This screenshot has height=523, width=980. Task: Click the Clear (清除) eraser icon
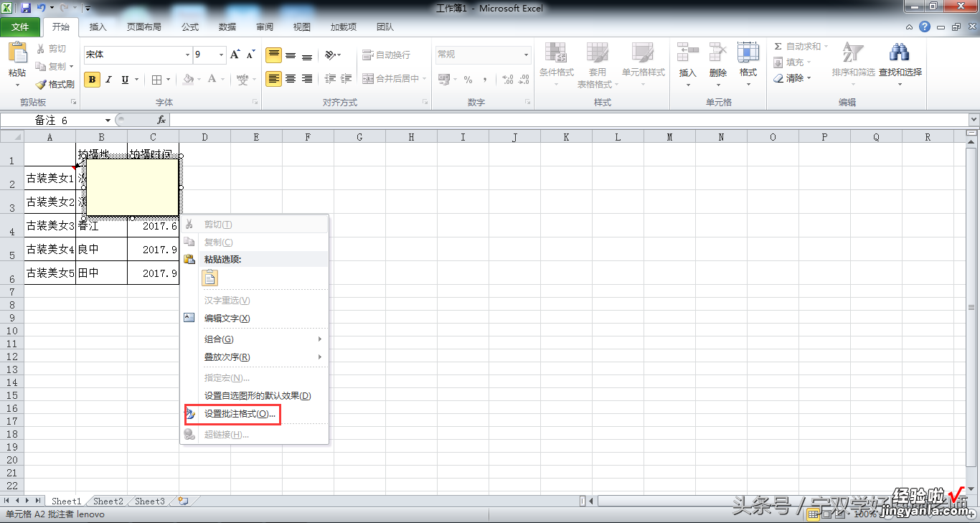tap(778, 78)
